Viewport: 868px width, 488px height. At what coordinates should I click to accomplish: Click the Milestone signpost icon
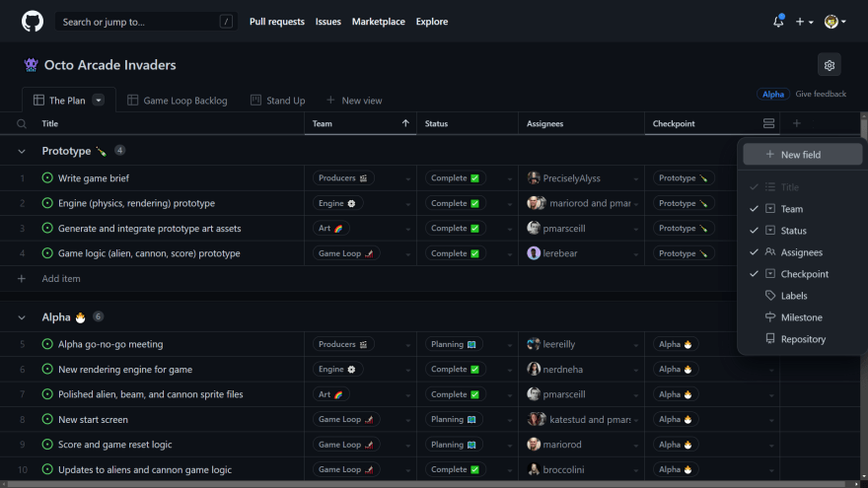pyautogui.click(x=770, y=317)
